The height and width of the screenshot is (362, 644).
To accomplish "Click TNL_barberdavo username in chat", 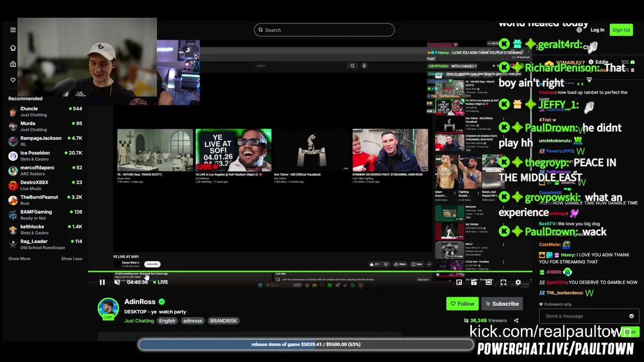I will 563,293.
